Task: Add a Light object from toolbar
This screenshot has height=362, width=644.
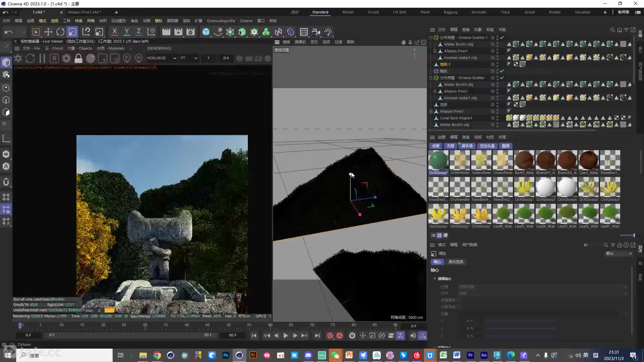Action: click(328, 32)
